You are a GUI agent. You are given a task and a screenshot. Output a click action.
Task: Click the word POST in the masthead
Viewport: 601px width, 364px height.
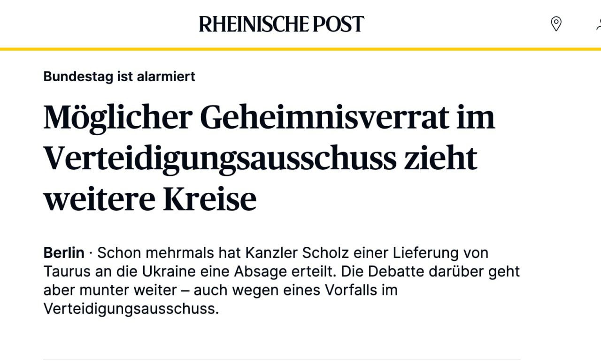pyautogui.click(x=338, y=24)
